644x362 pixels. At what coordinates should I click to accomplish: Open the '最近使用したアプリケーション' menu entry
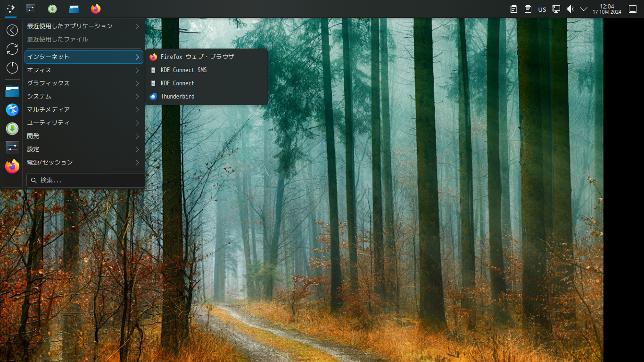(84, 26)
